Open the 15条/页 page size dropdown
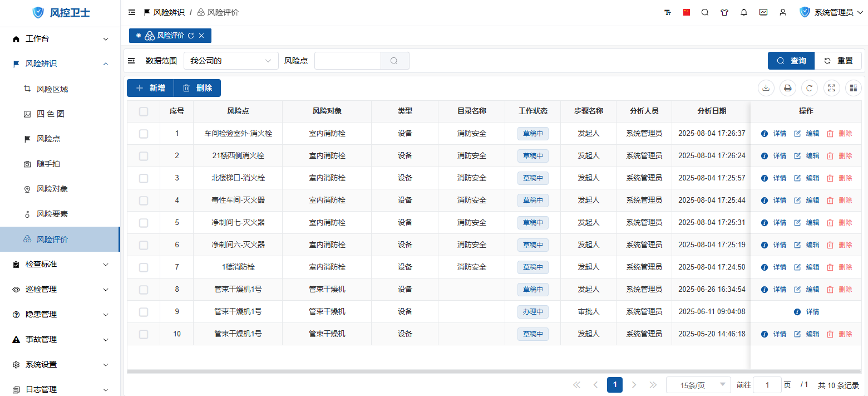 click(698, 385)
